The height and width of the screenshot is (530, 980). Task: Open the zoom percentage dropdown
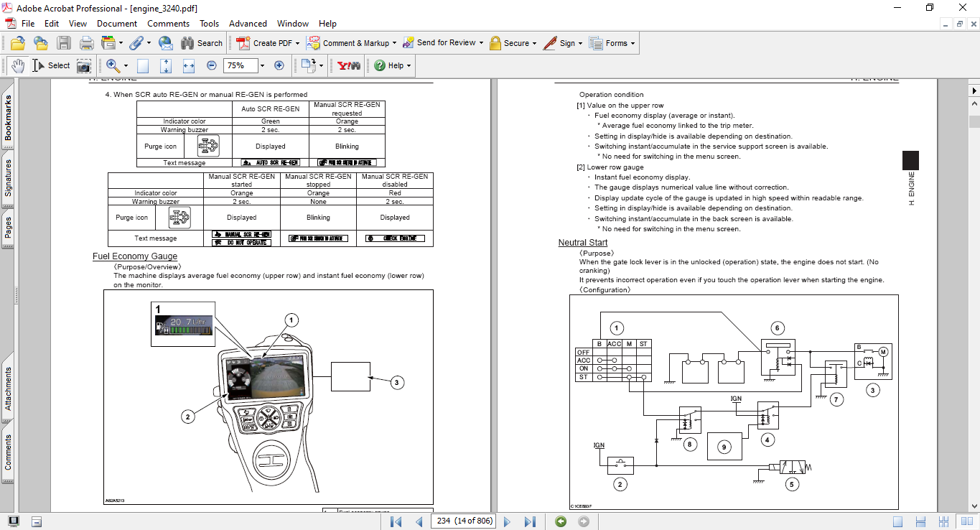tap(262, 65)
